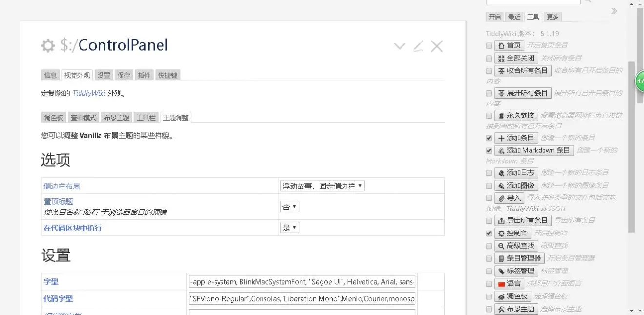Open the chevron more-actions menu of ControlPanel
The image size is (644, 315).
pos(400,46)
